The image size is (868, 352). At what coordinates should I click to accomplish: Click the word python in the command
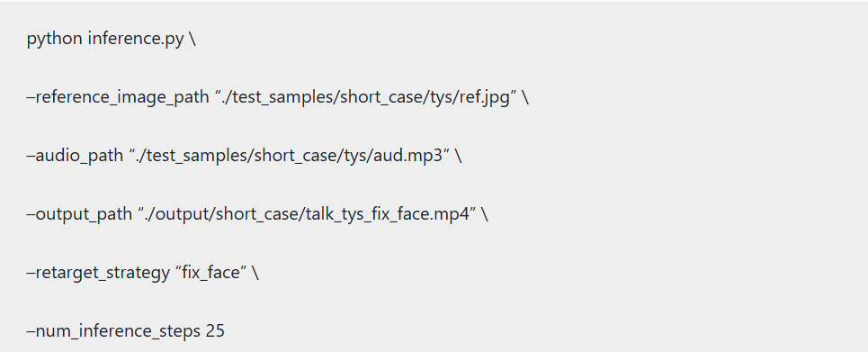pos(54,40)
